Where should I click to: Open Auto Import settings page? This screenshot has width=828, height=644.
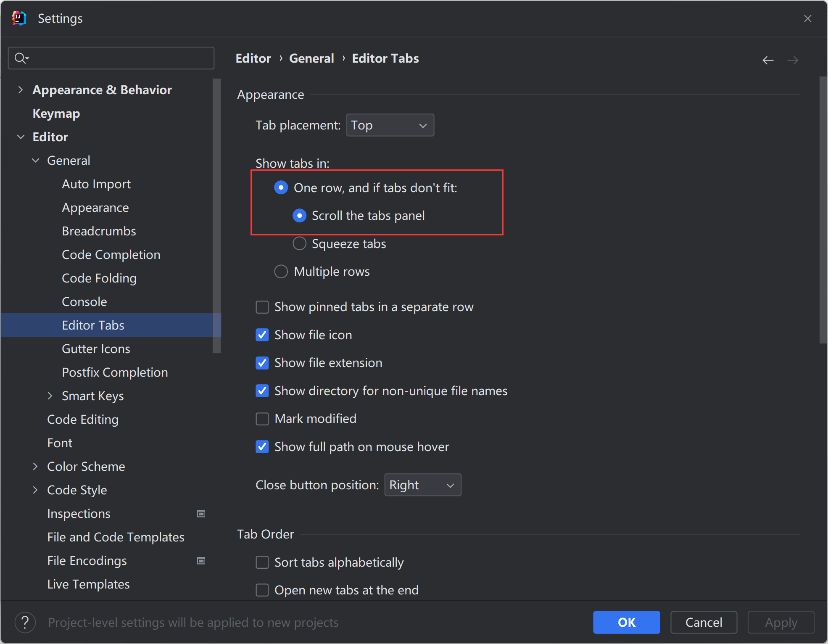click(96, 184)
